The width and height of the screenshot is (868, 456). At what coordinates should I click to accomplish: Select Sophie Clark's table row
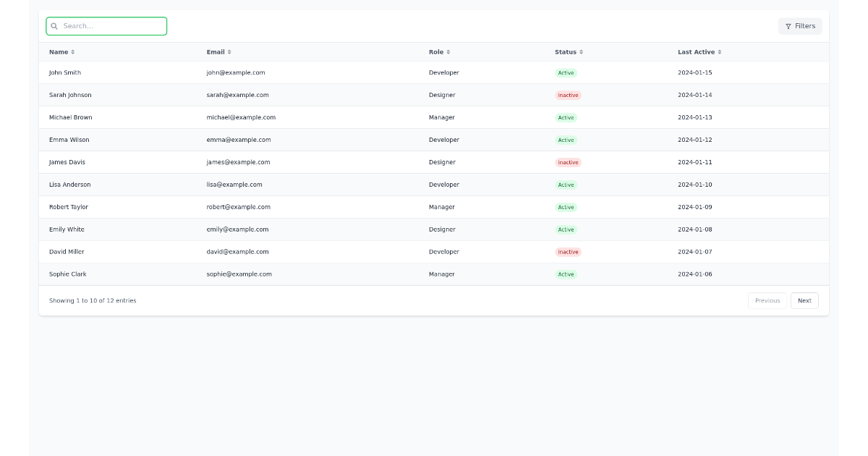pos(289,274)
